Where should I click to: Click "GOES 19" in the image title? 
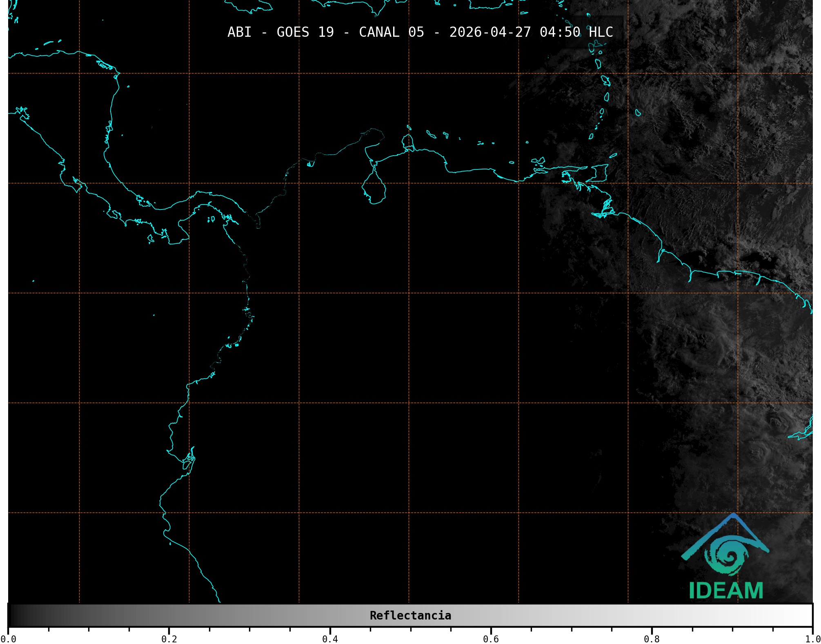tap(305, 32)
